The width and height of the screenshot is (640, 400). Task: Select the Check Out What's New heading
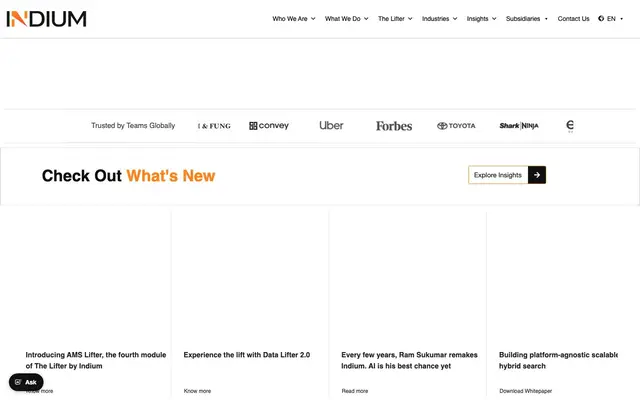[x=129, y=176]
